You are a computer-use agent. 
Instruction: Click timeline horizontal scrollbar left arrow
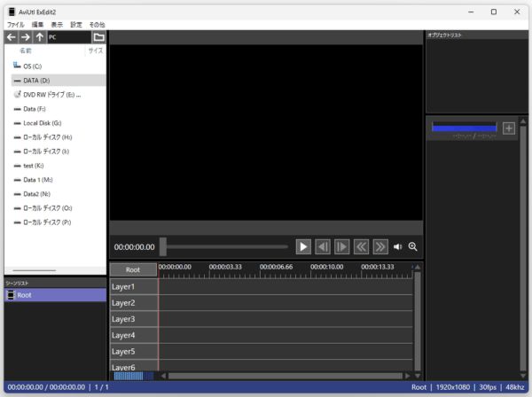[163, 376]
